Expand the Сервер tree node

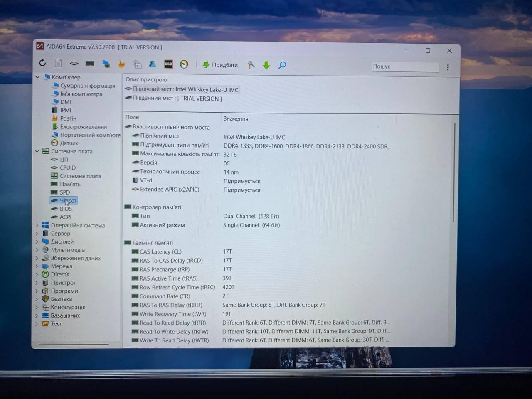(x=37, y=234)
